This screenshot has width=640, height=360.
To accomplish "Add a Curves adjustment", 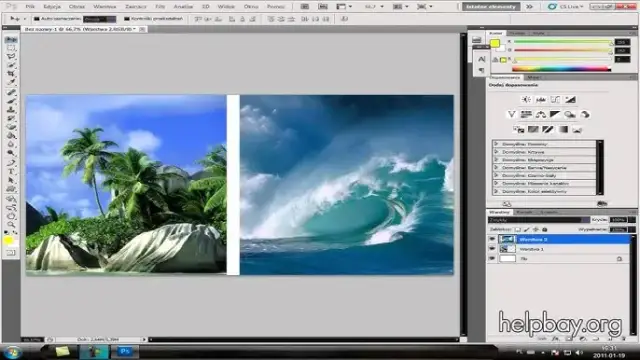I will [555, 99].
